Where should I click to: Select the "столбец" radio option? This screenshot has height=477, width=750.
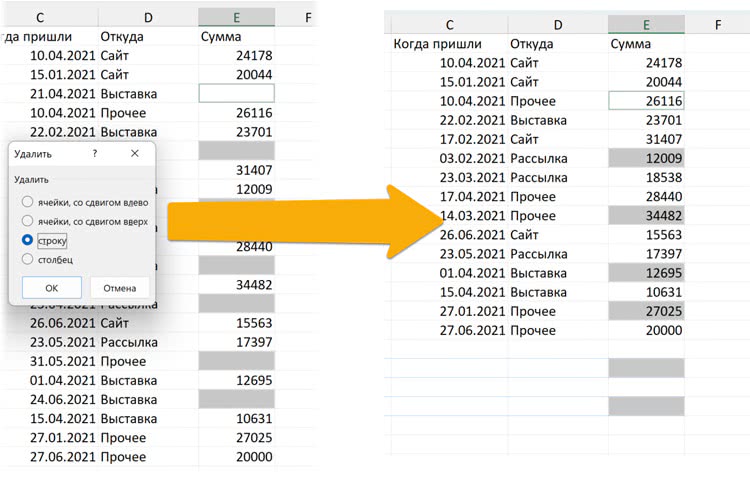coord(28,260)
